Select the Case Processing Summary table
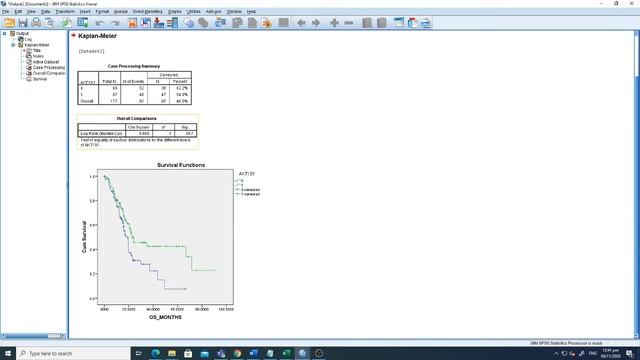640x360 pixels. [x=134, y=88]
